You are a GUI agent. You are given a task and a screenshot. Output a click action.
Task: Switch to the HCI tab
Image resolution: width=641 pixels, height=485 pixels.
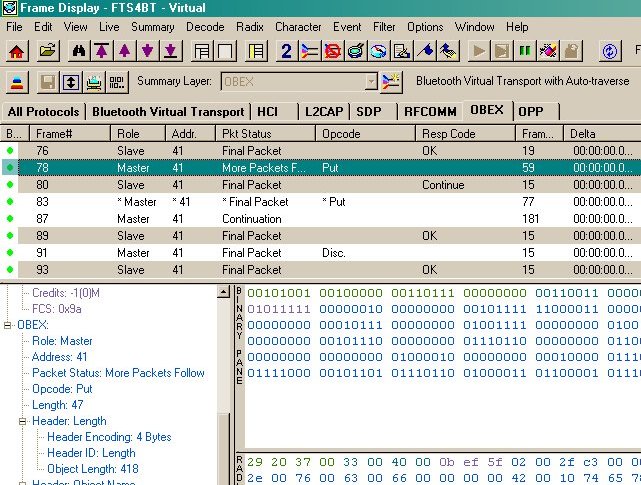pos(275,112)
